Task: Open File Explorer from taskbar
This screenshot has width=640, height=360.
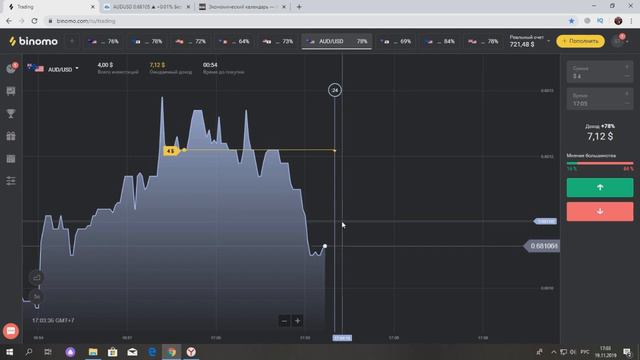Action: (93, 352)
